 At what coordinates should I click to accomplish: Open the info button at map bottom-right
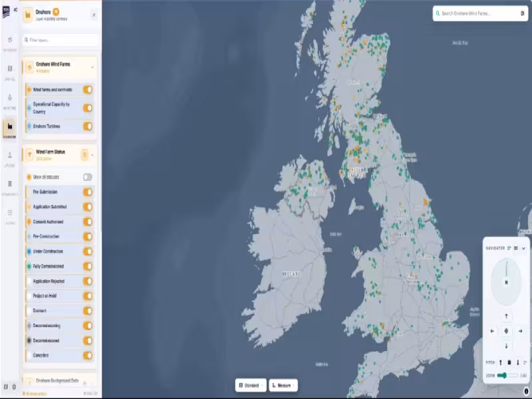point(526,391)
